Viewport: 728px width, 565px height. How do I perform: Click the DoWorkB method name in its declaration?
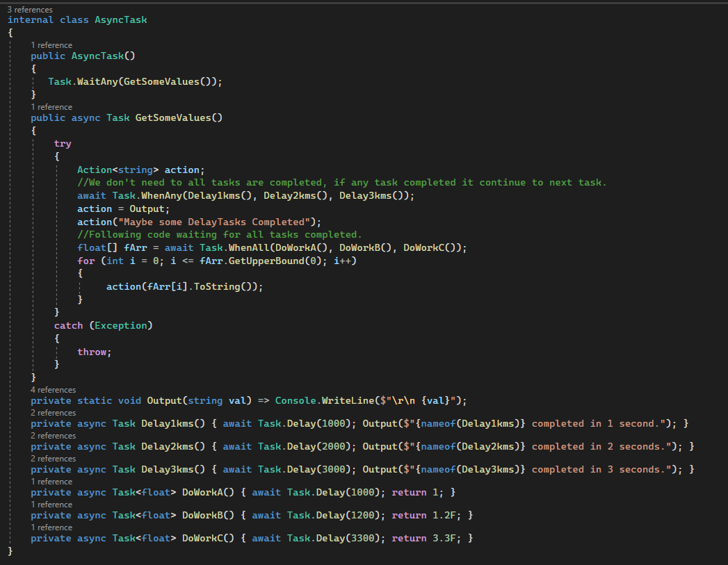click(x=202, y=516)
